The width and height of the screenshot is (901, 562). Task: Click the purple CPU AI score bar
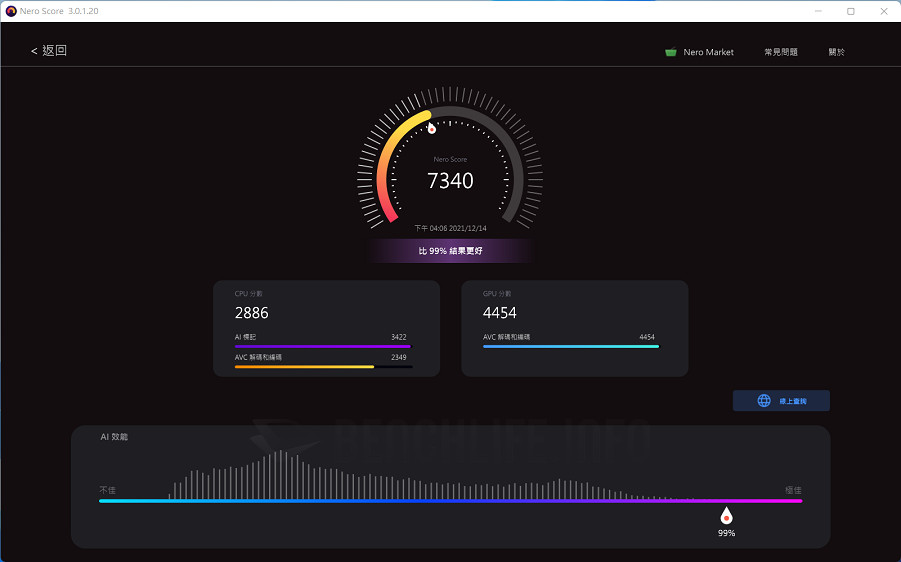(323, 347)
